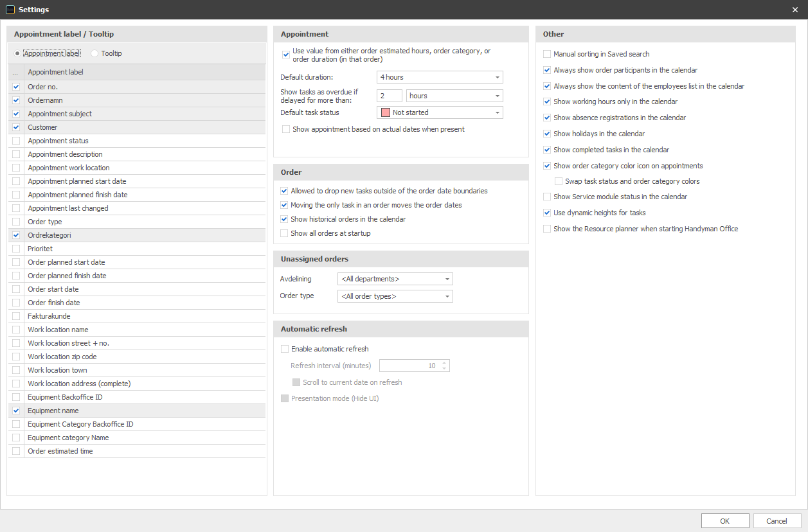Check the Appointment status checkbox
This screenshot has height=532, width=808.
16,141
